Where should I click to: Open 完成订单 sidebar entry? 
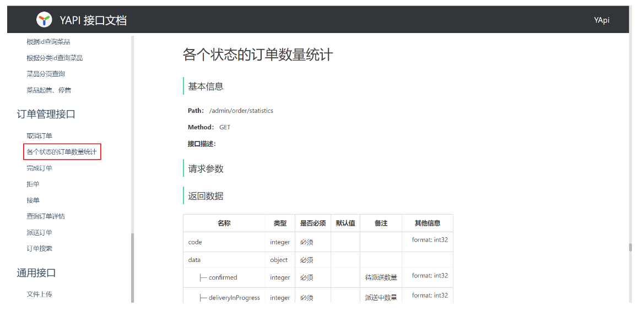pyautogui.click(x=40, y=168)
